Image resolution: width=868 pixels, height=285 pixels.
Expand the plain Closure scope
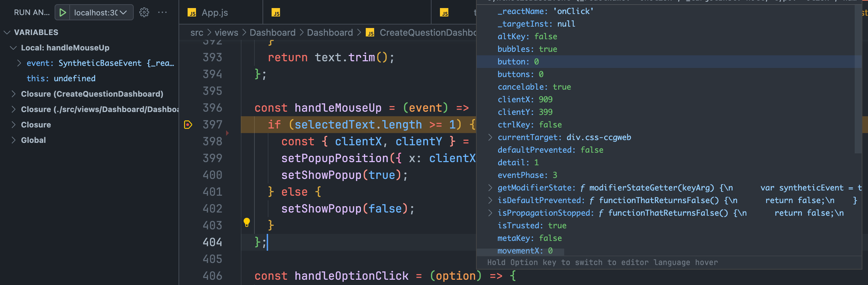tap(14, 125)
